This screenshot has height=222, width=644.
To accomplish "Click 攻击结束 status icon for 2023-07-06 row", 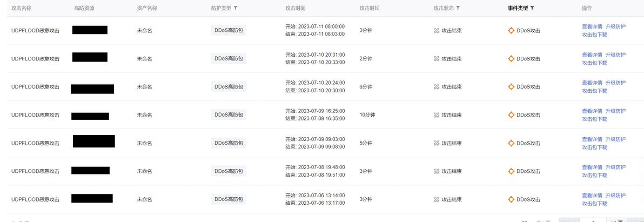I will click(437, 199).
